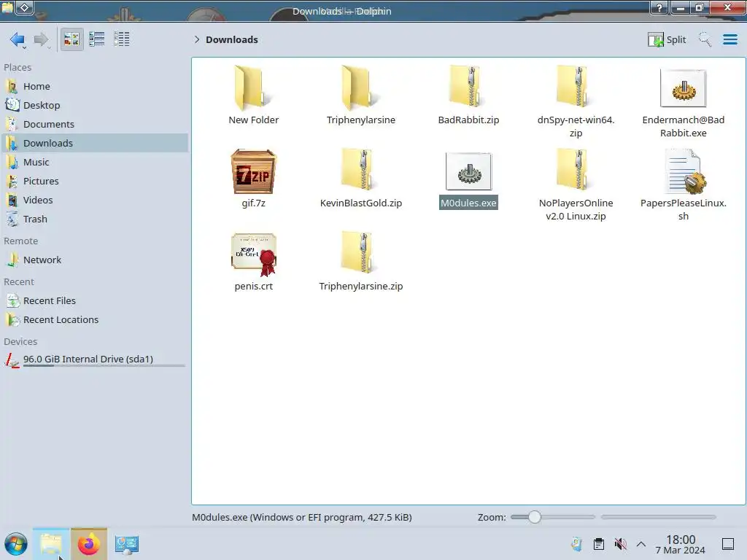Select the Triphenylarsine folder icon
The image size is (747, 560).
tap(360, 88)
